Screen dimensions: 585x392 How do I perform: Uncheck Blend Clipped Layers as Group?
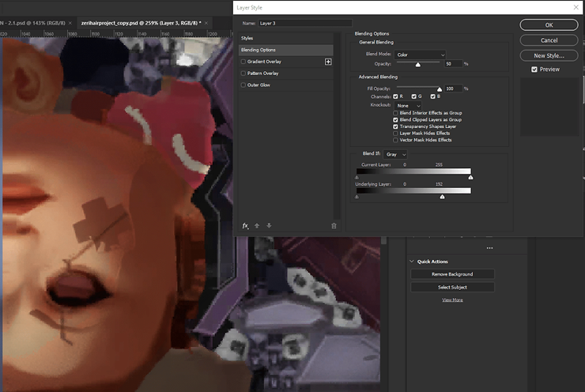pos(395,119)
